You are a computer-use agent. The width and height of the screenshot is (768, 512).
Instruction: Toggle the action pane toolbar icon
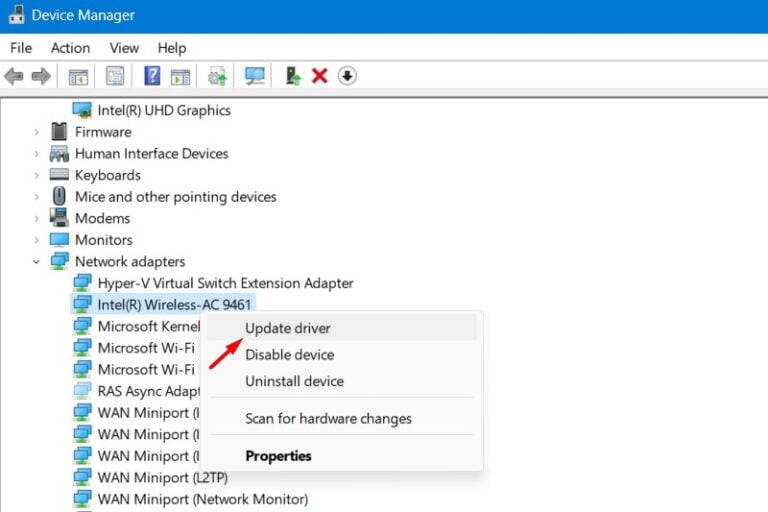(x=180, y=76)
